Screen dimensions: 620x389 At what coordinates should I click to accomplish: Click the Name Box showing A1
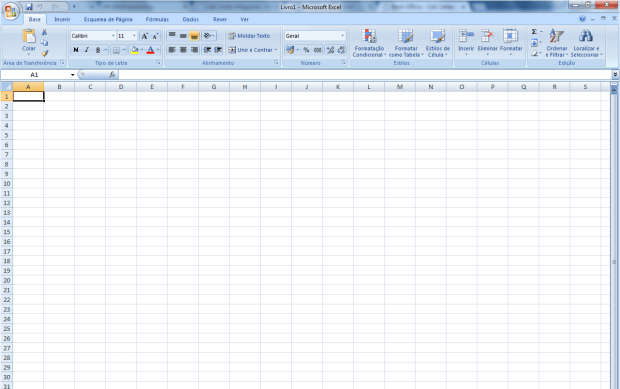[35, 75]
